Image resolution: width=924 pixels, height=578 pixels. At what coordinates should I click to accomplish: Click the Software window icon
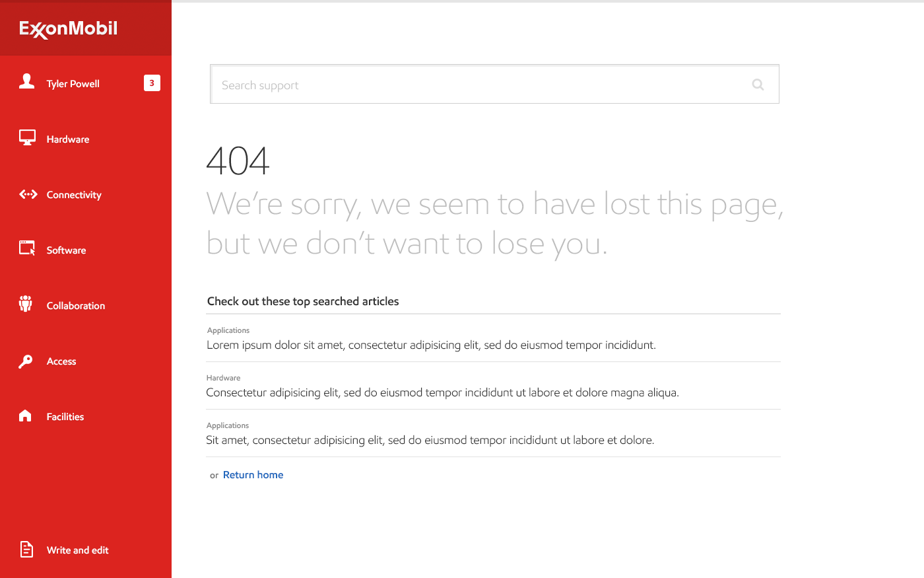pos(27,248)
